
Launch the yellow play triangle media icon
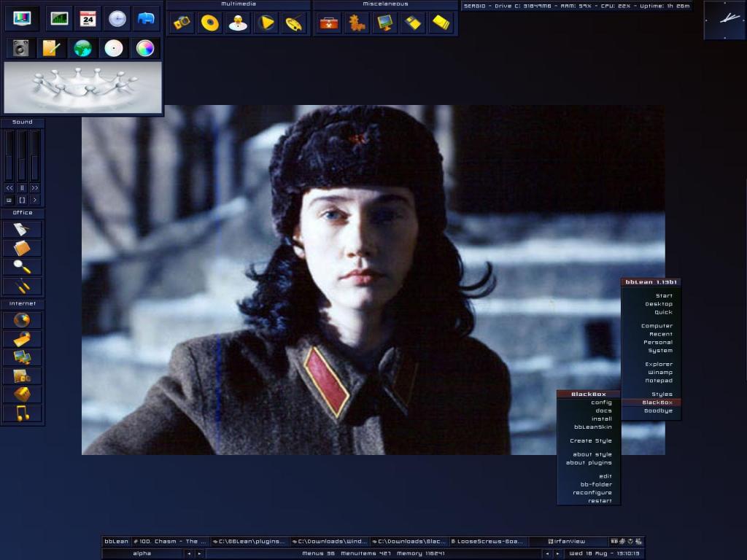(x=266, y=23)
